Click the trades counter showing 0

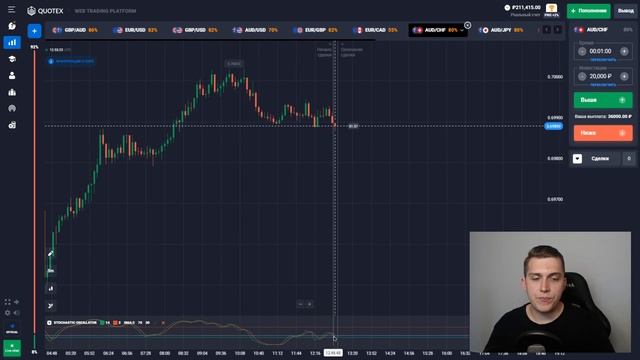coord(629,159)
